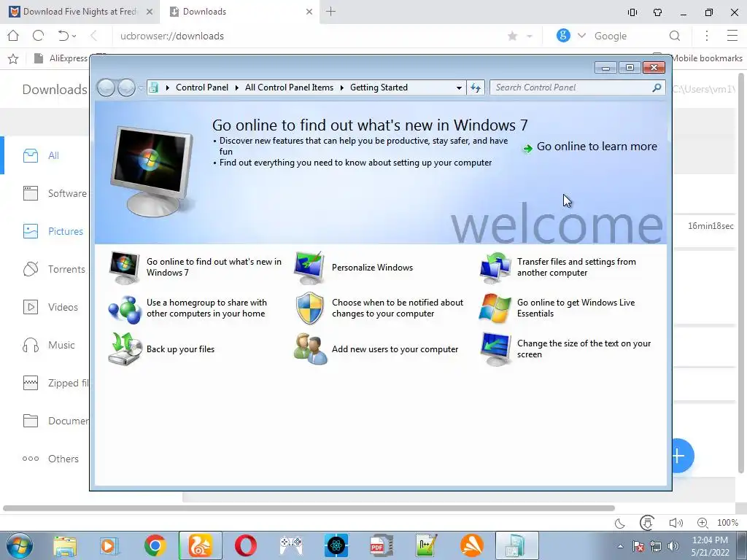
Task: Expand the bookmark star dropdown arrow
Action: click(530, 36)
